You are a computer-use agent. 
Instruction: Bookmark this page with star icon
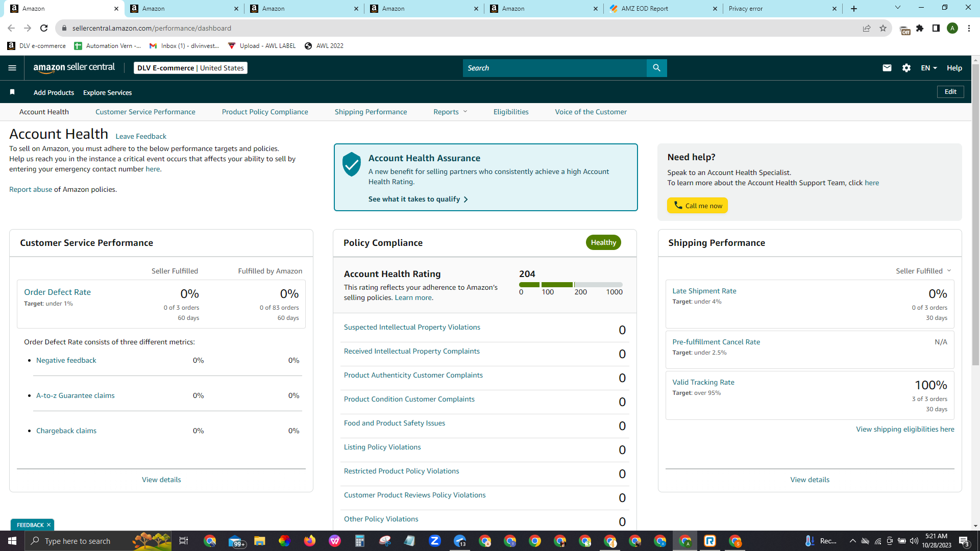[x=883, y=28]
